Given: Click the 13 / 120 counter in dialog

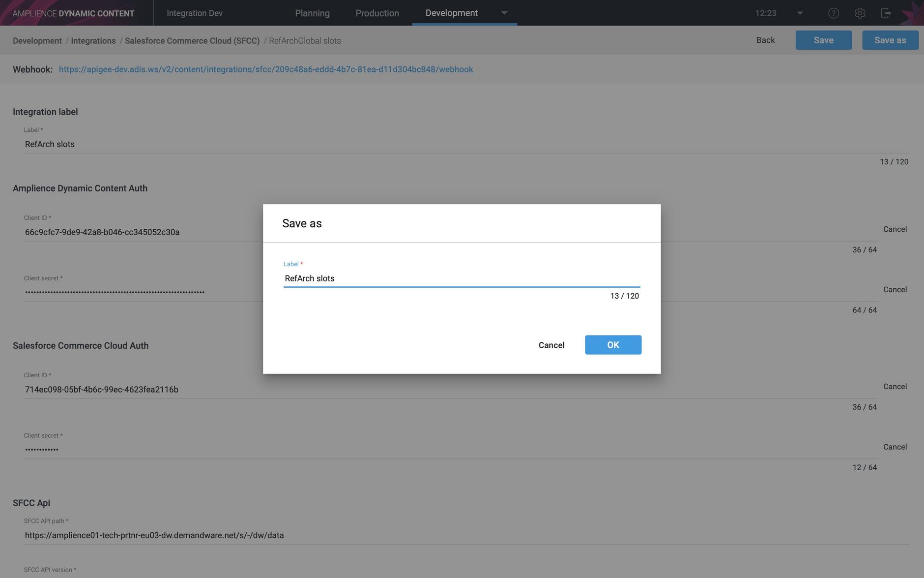Looking at the screenshot, I should point(624,296).
